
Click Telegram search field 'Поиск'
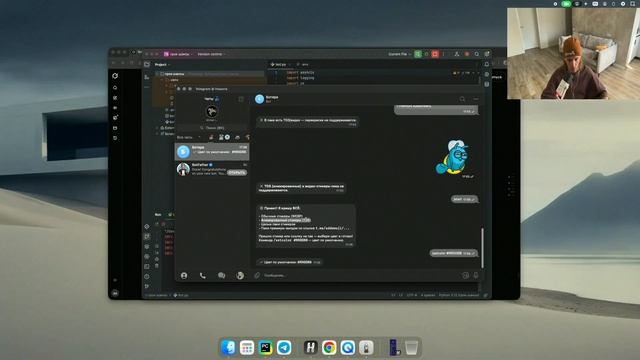(212, 128)
